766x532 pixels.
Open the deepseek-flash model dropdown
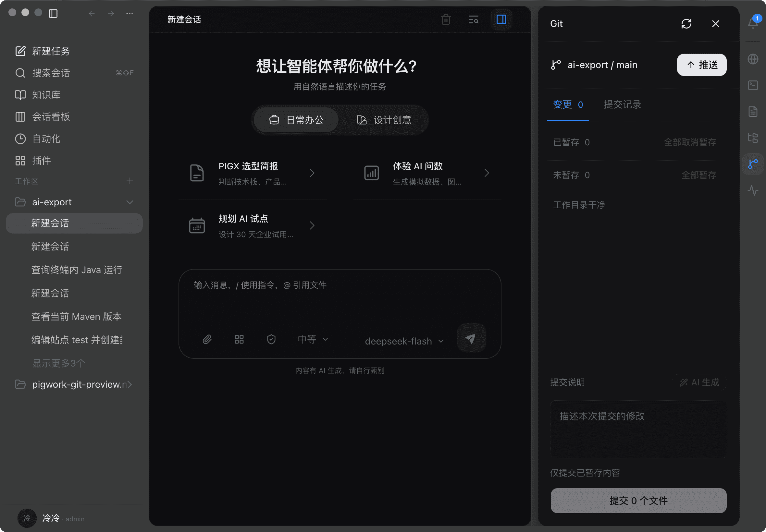[x=404, y=341]
